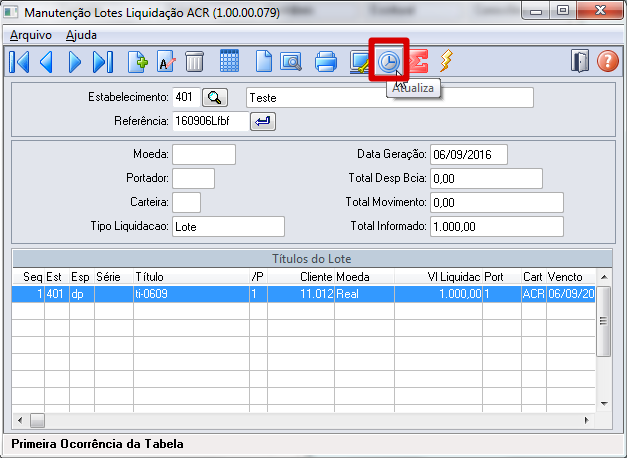The width and height of the screenshot is (627, 458).
Task: Edit record with pencil icon
Action: [166, 62]
